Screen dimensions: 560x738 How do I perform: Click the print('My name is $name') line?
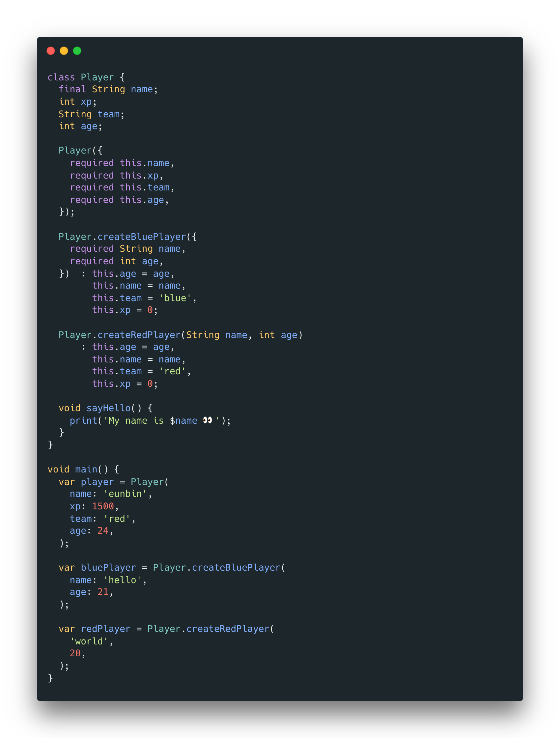pyautogui.click(x=150, y=421)
